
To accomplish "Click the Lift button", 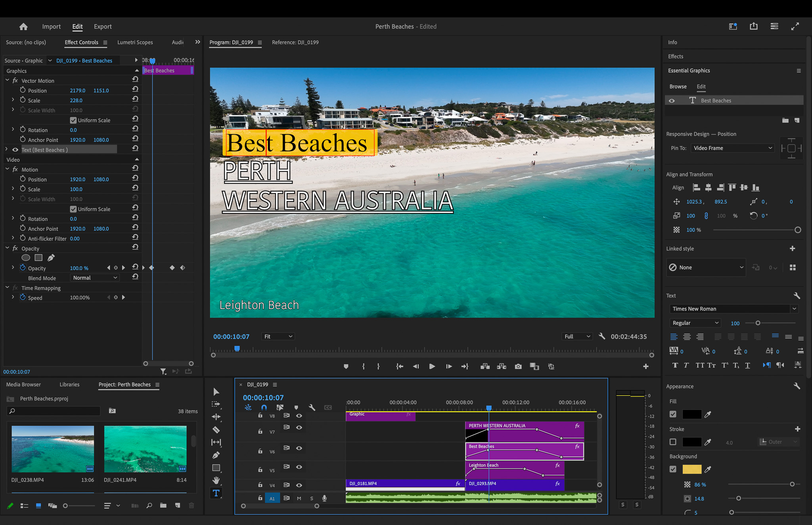I will 485,367.
